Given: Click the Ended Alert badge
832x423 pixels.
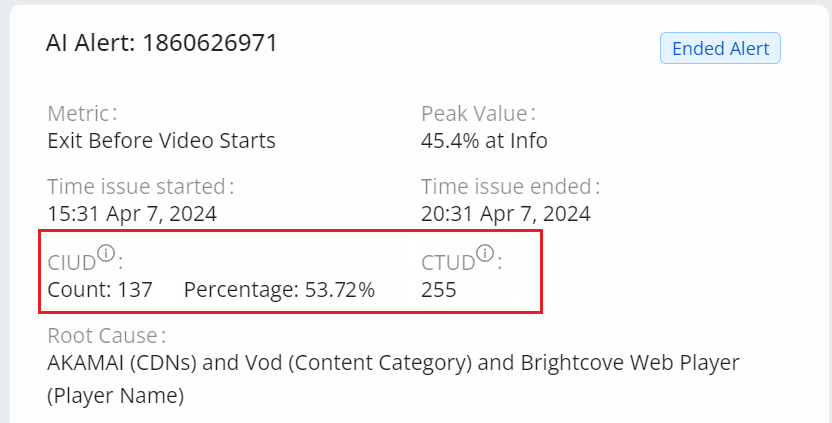Looking at the screenshot, I should point(720,49).
